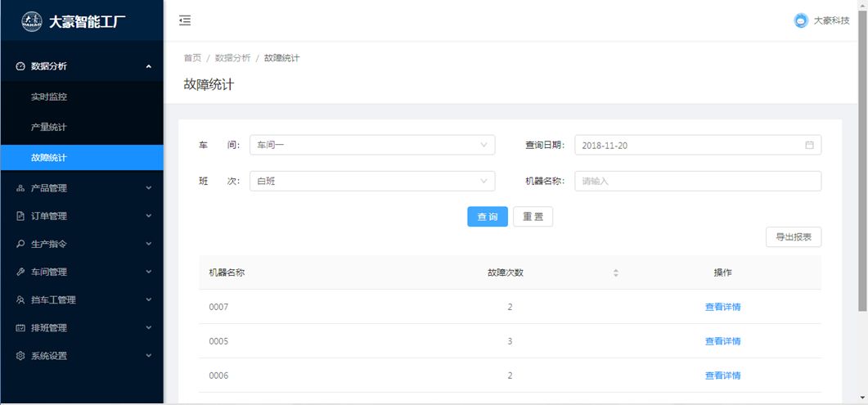The image size is (868, 405).
Task: Open 实时监控 in the sidebar
Action: point(49,97)
